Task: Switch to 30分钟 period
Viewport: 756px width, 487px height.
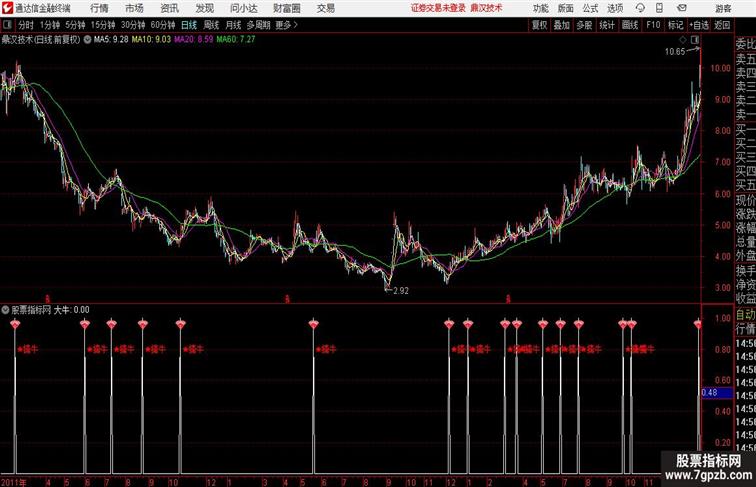Action: click(x=133, y=25)
